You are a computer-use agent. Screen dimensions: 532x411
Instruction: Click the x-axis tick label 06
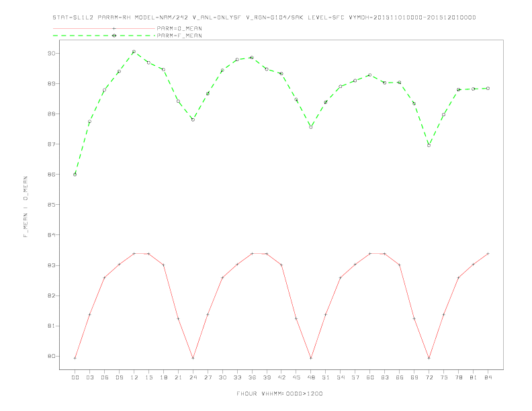[105, 377]
